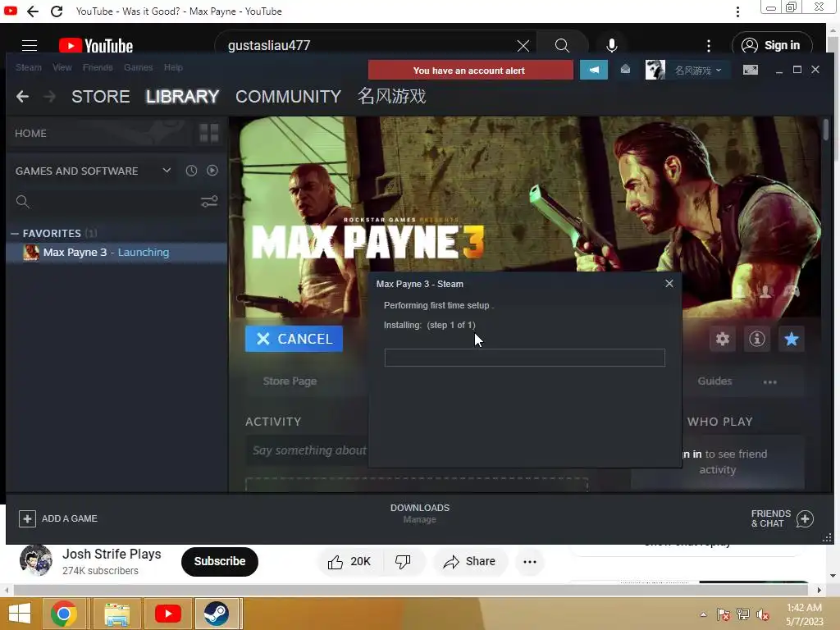This screenshot has width=840, height=630.
Task: Open the YouTube hamburger menu
Action: pyautogui.click(x=30, y=46)
